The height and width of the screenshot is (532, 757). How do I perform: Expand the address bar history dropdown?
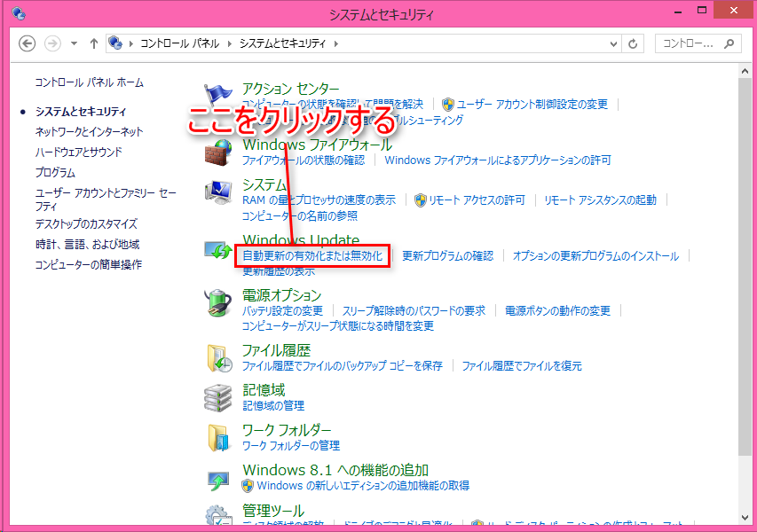coord(613,44)
